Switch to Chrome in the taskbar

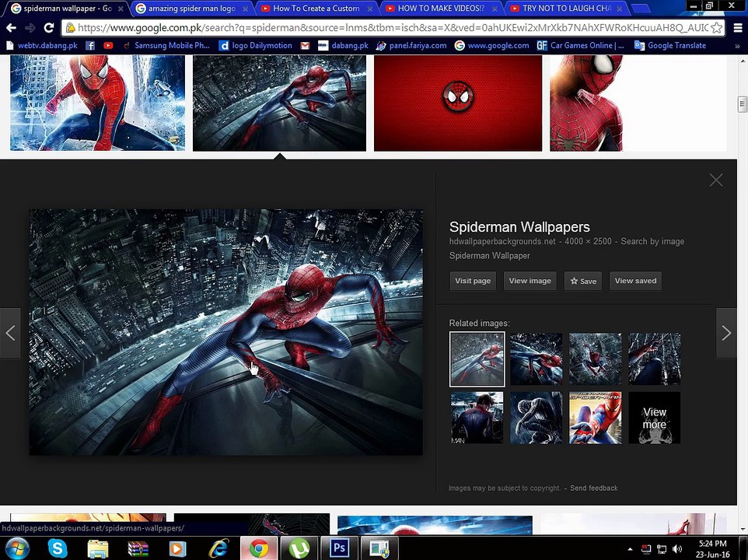point(259,548)
